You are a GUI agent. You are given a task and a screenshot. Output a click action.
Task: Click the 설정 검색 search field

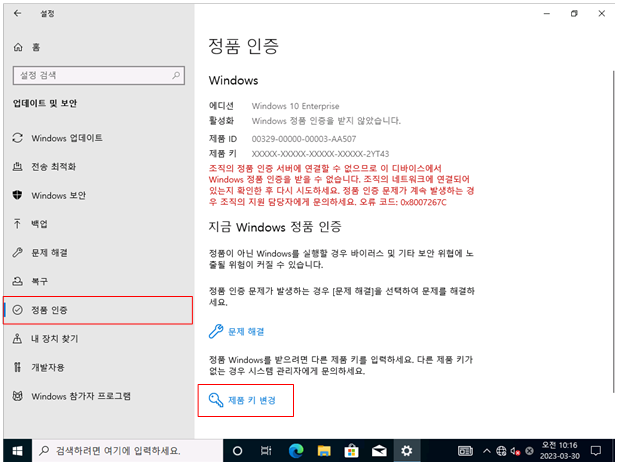click(x=99, y=75)
